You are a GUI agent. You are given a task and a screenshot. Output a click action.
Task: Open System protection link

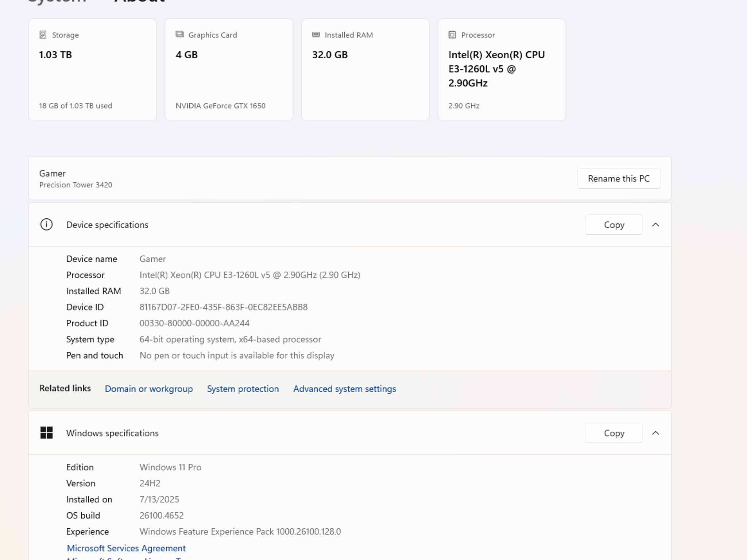(x=243, y=389)
